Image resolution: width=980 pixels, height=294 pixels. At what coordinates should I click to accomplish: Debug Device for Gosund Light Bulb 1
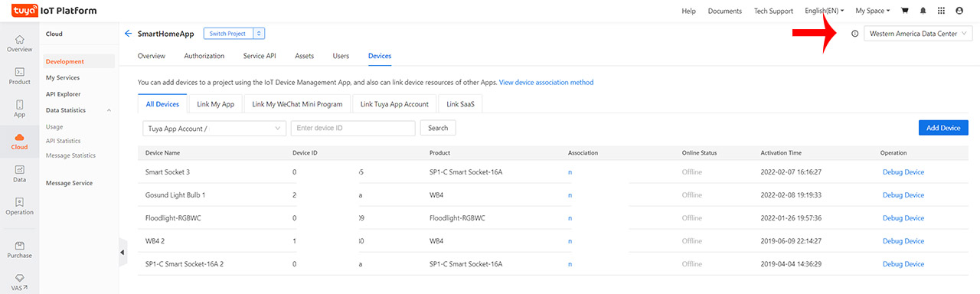[903, 195]
